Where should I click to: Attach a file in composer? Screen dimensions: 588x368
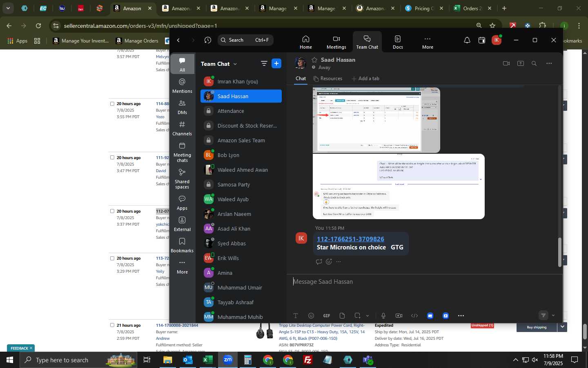pyautogui.click(x=342, y=316)
